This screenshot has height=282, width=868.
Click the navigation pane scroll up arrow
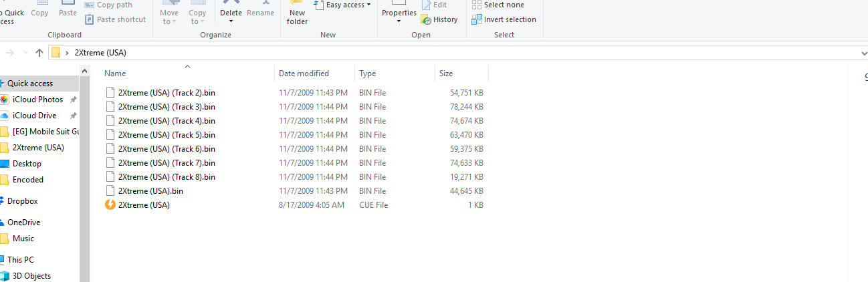[84, 70]
